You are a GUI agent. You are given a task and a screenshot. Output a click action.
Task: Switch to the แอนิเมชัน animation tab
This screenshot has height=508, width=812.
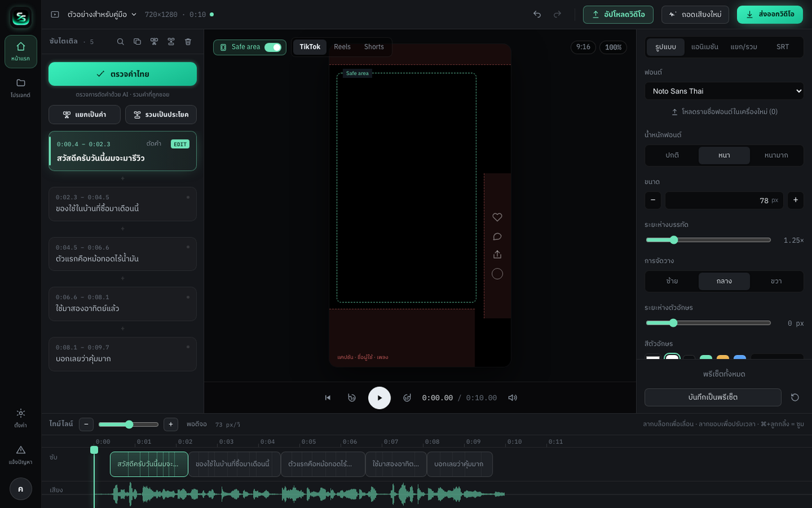tap(704, 47)
